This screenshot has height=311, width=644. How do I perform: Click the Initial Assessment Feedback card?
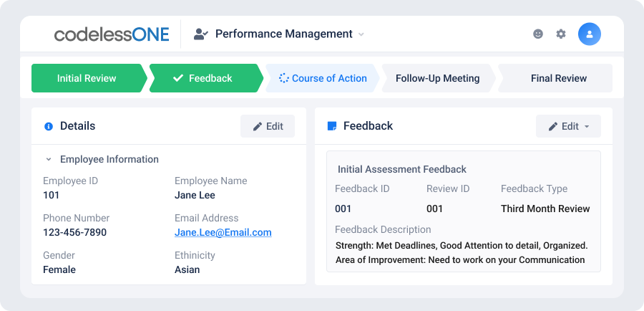click(463, 211)
